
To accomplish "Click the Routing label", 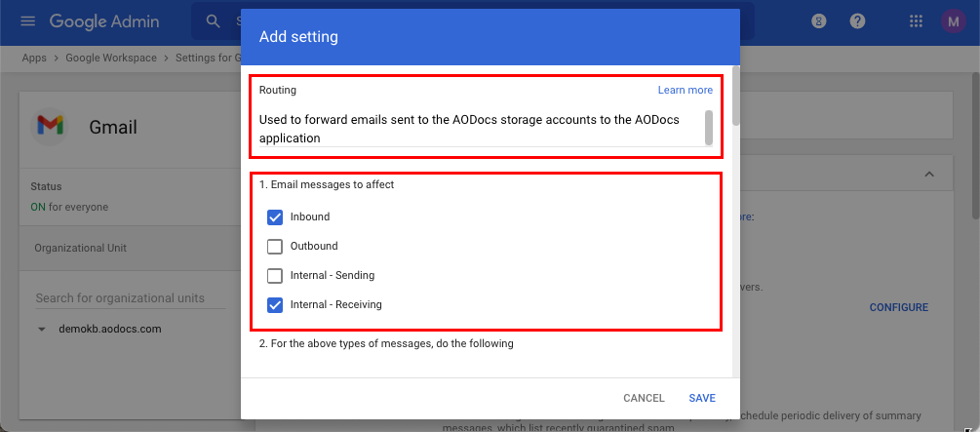I will tap(278, 90).
